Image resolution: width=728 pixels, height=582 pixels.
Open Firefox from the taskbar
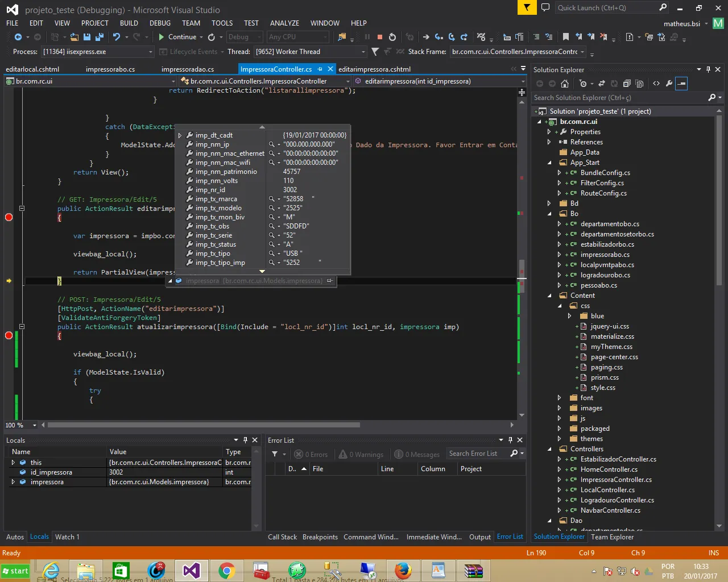point(403,570)
